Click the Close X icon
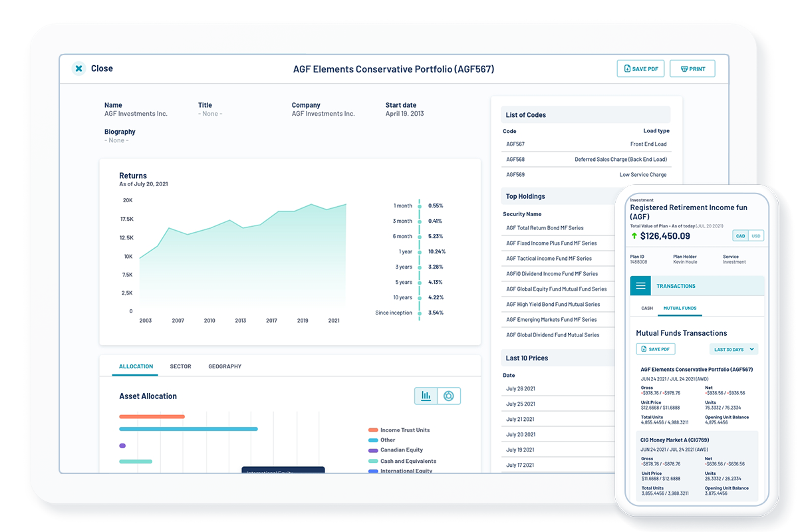 coord(78,68)
